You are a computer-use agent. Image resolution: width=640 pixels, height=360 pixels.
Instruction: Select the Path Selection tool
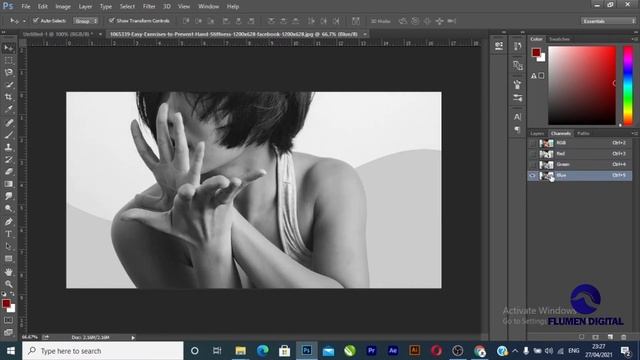coord(8,246)
